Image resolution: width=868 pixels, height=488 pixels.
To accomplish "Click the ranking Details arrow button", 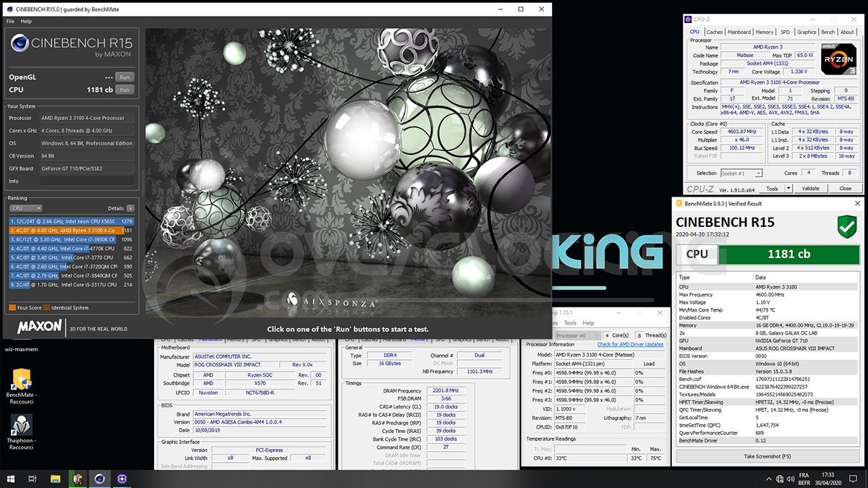I will click(130, 208).
